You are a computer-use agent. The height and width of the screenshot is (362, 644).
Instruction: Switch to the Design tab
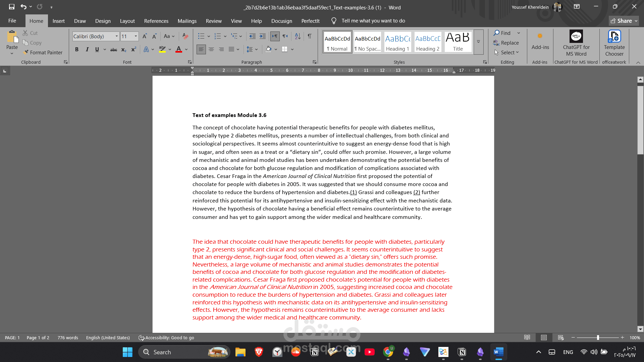point(103,21)
